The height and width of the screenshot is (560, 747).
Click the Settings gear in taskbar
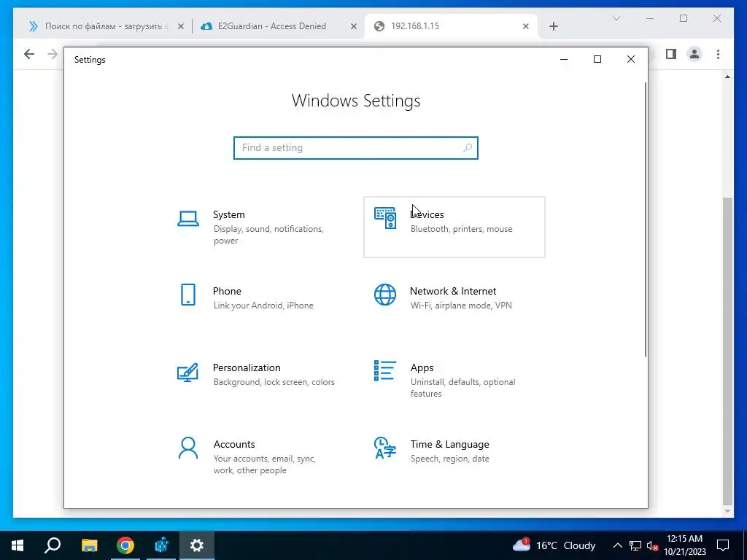197,545
